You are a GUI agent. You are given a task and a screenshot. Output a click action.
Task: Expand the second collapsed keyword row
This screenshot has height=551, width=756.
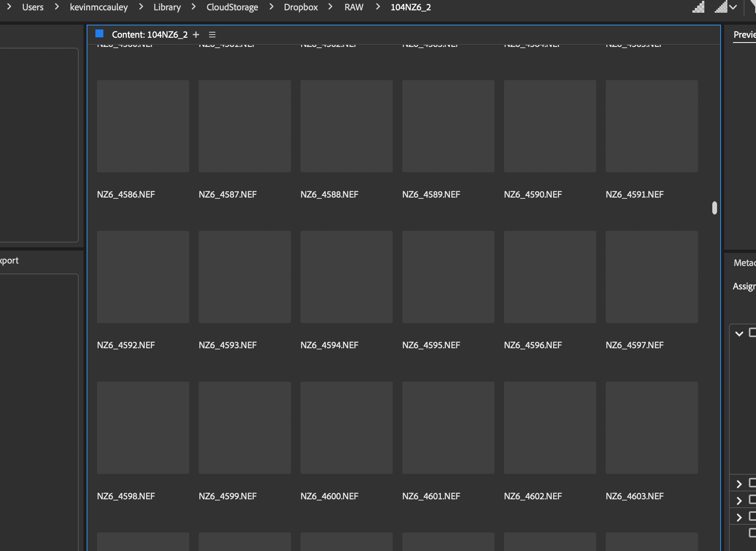740,501
